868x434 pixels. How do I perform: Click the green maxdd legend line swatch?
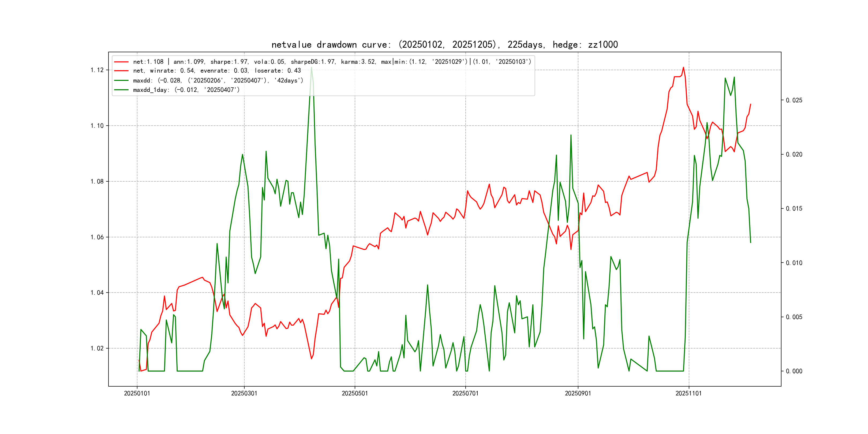pos(121,81)
